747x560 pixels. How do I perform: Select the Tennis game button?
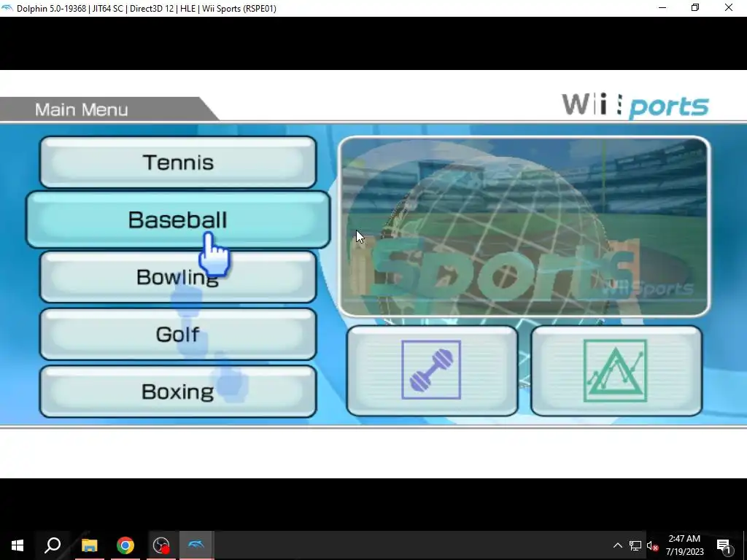178,162
